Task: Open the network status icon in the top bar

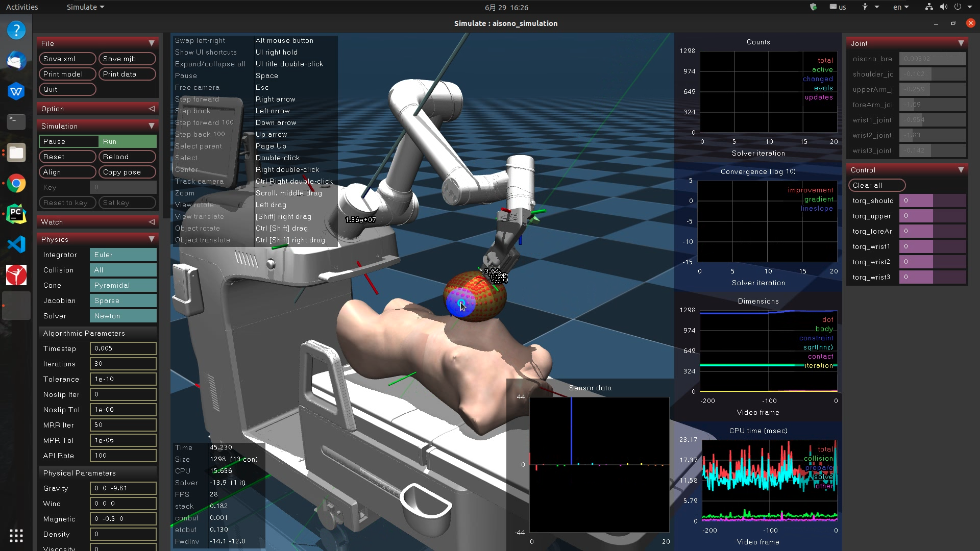Action: [929, 7]
